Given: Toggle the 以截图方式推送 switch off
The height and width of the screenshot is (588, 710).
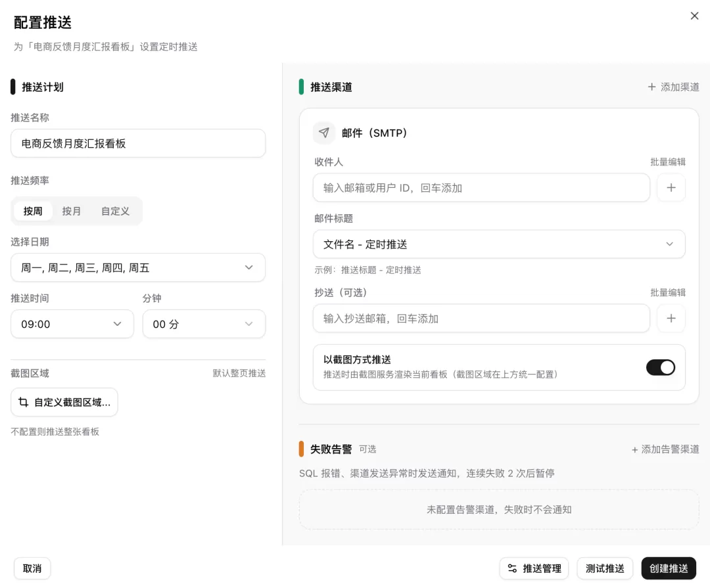Looking at the screenshot, I should click(x=660, y=367).
